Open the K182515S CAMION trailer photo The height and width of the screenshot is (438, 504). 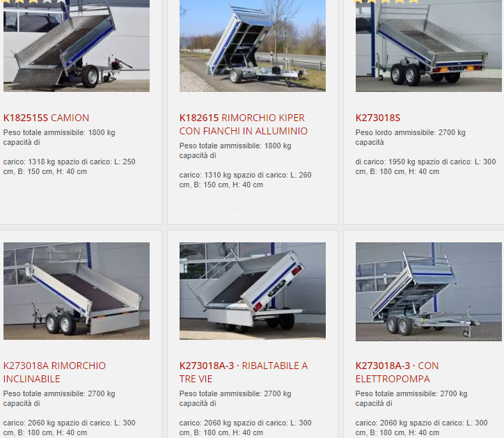[77, 46]
